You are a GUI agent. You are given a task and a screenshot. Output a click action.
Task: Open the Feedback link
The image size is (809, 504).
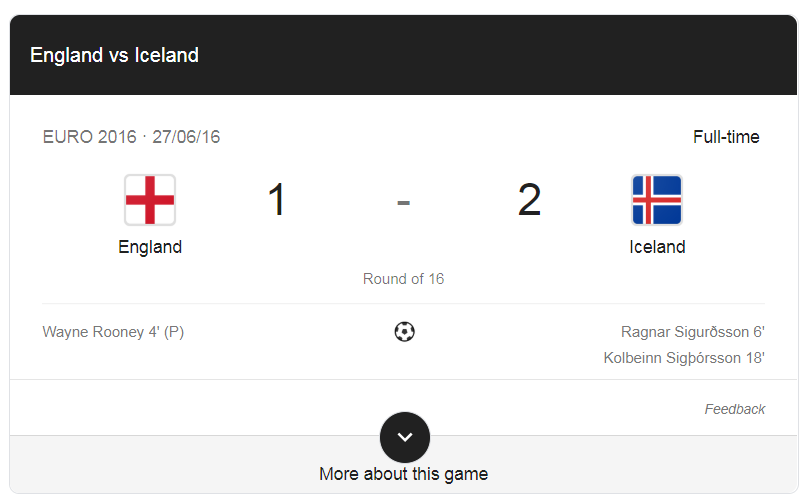[x=734, y=409]
